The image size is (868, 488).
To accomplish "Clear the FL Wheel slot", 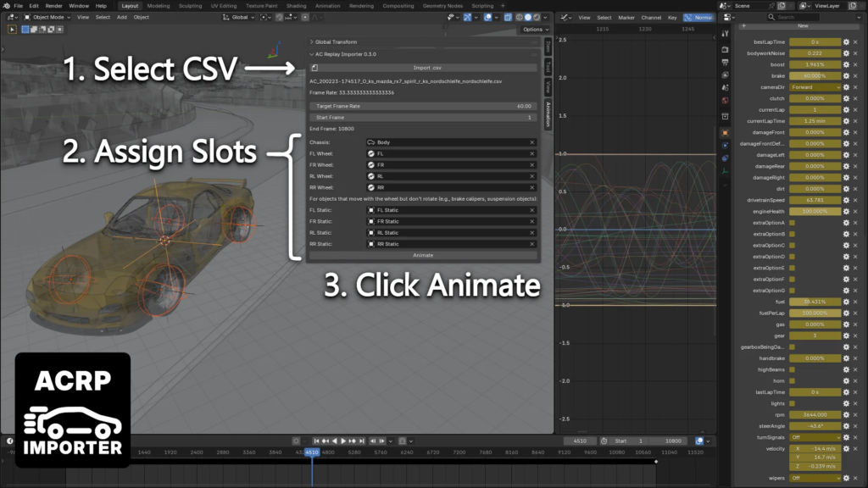I will [x=532, y=154].
